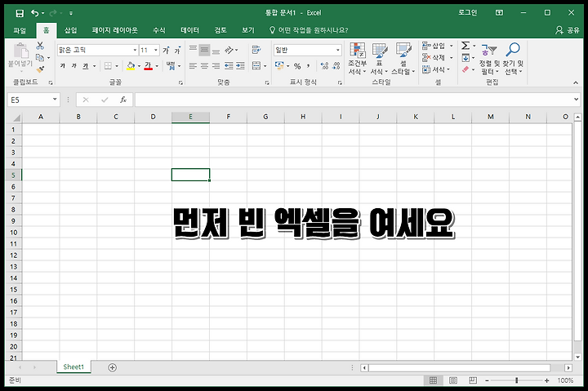The image size is (588, 391).
Task: Click the increase indent icon
Action: (240, 66)
